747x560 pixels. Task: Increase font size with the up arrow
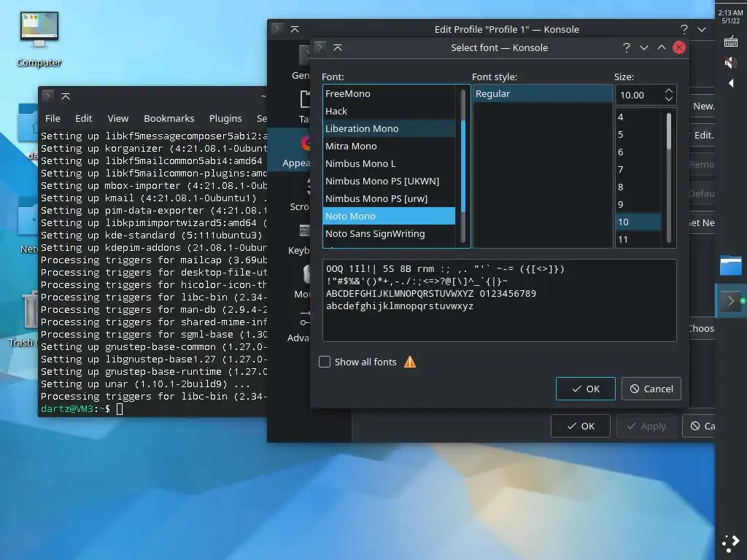669,90
